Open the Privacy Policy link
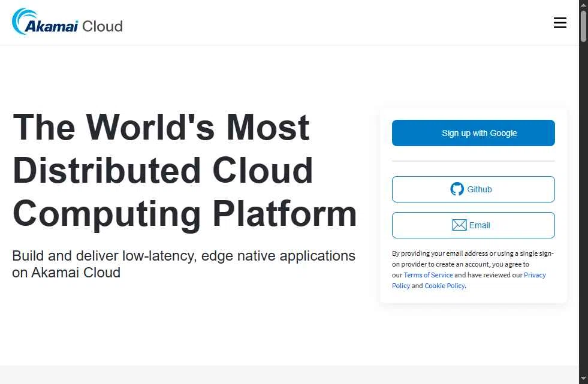The image size is (588, 384). point(535,275)
